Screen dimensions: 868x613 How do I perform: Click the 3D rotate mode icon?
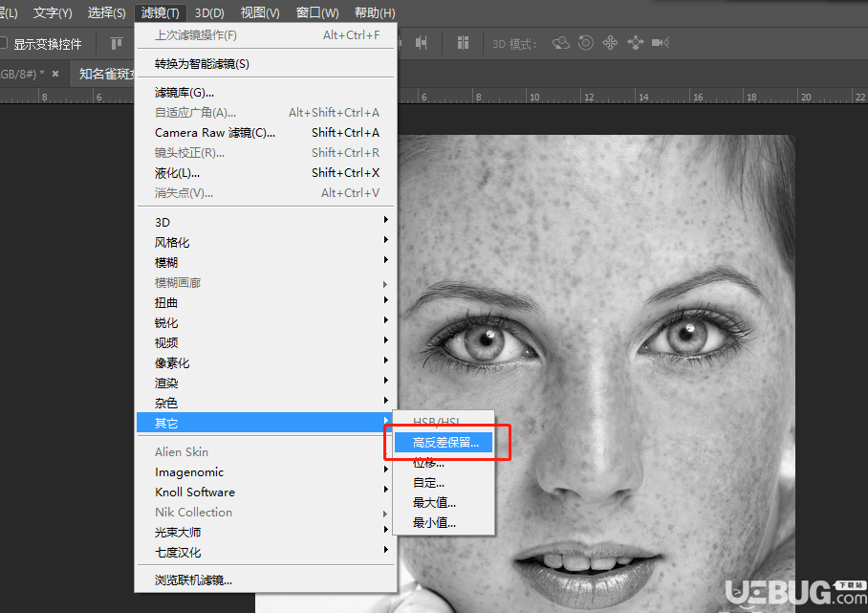click(561, 43)
